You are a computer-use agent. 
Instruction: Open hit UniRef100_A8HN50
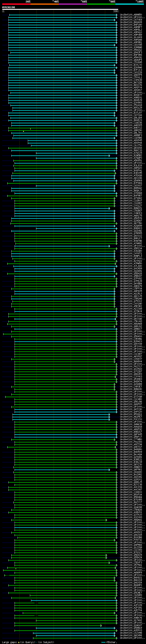coord(131,15)
